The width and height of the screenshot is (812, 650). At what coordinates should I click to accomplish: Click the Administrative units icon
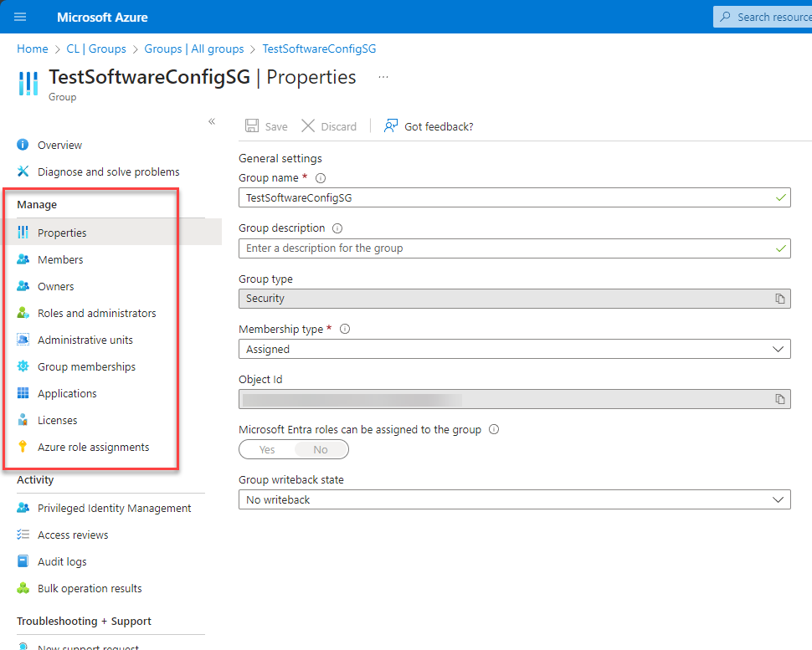click(x=23, y=340)
